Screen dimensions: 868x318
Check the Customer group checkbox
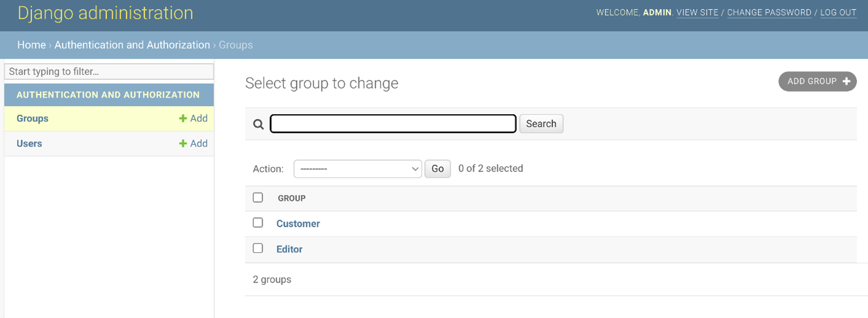point(258,223)
